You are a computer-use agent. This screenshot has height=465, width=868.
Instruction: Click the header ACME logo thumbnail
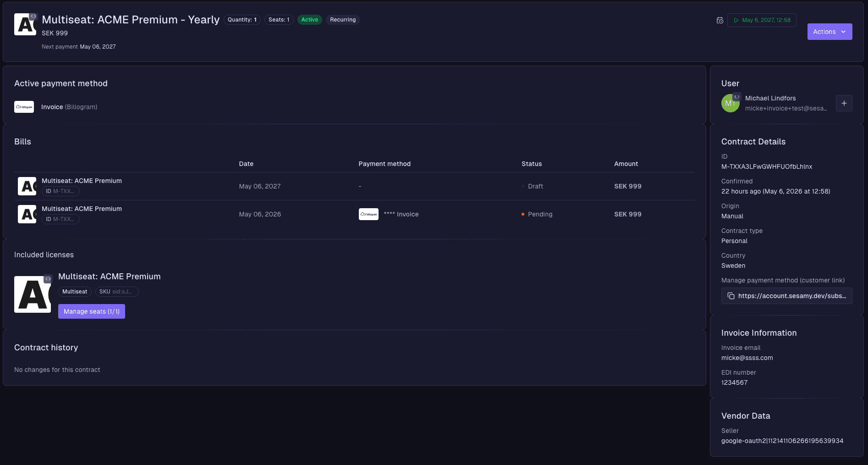coord(25,24)
